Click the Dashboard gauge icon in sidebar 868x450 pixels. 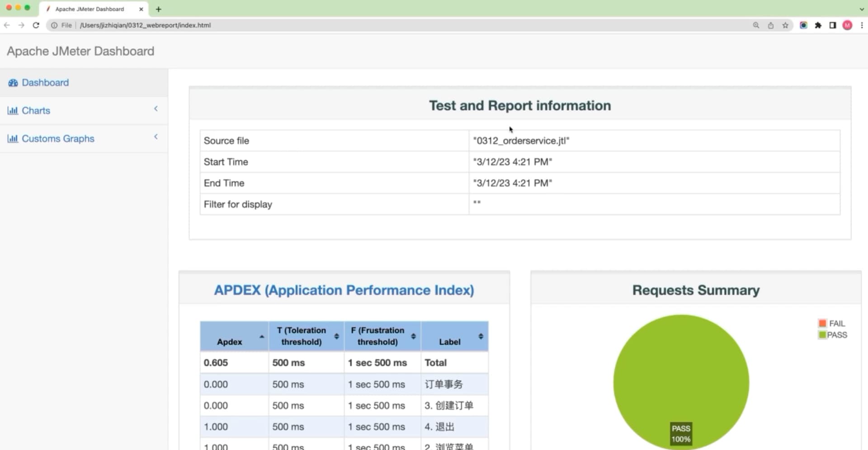[x=13, y=83]
